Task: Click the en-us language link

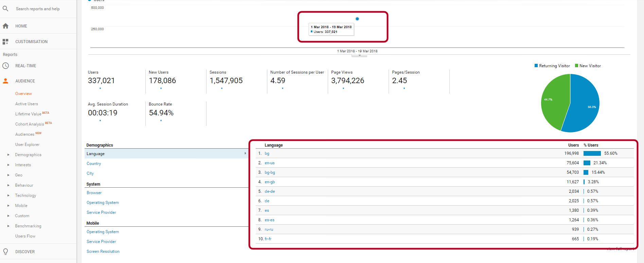Action: click(270, 163)
